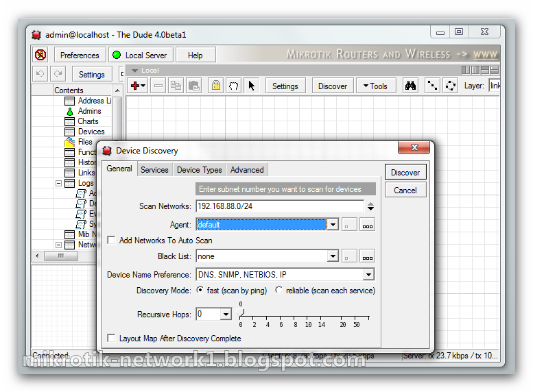Click the link line tool icon
Screen dimensions: 533x392
pos(432,86)
